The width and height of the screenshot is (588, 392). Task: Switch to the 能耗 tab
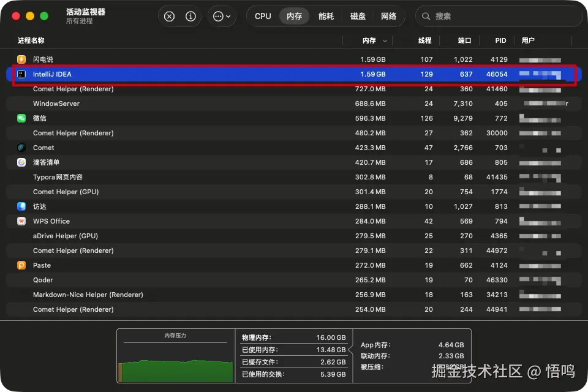coord(326,17)
